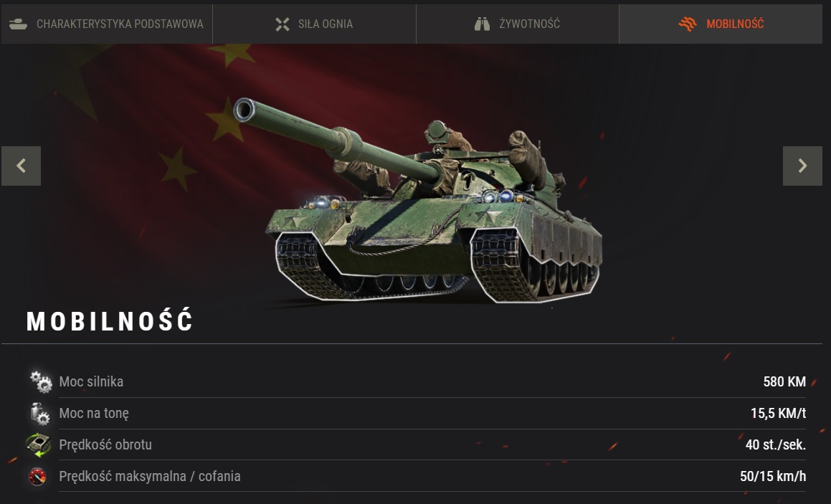
Task: Click the MOBILNOŚĆ section heading
Action: [x=110, y=321]
